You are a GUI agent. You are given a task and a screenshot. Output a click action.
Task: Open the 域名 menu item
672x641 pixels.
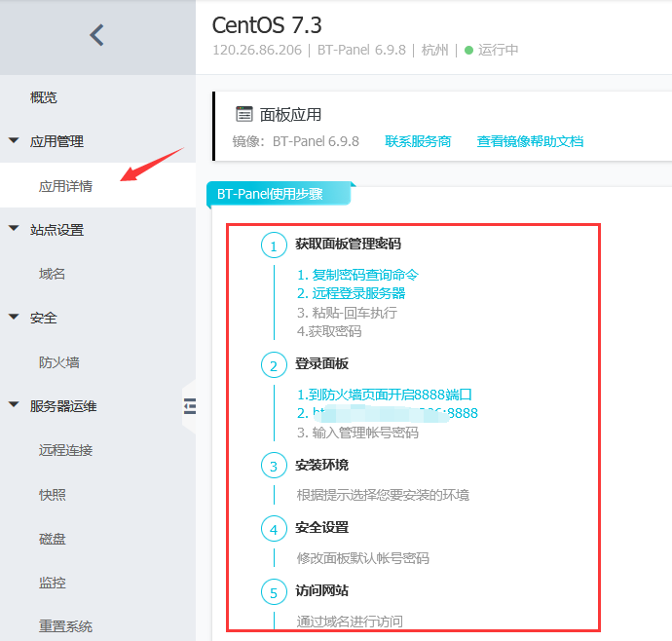point(52,274)
